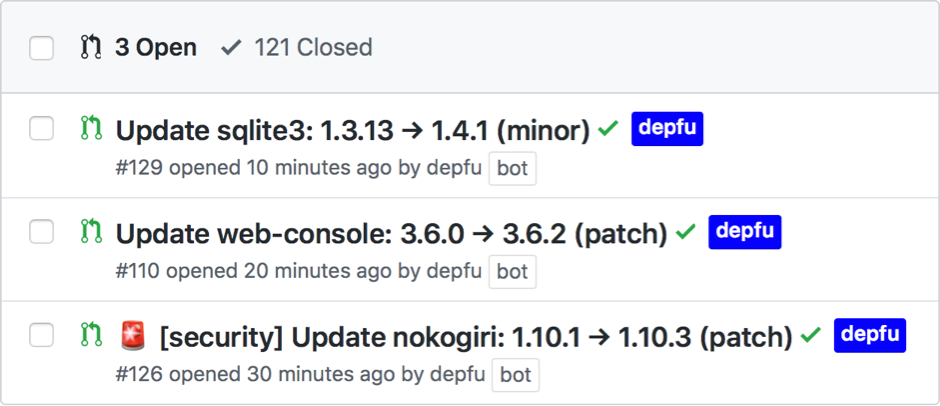Open the security Update nokogiri PR
The height and width of the screenshot is (406, 940).
pyautogui.click(x=476, y=337)
